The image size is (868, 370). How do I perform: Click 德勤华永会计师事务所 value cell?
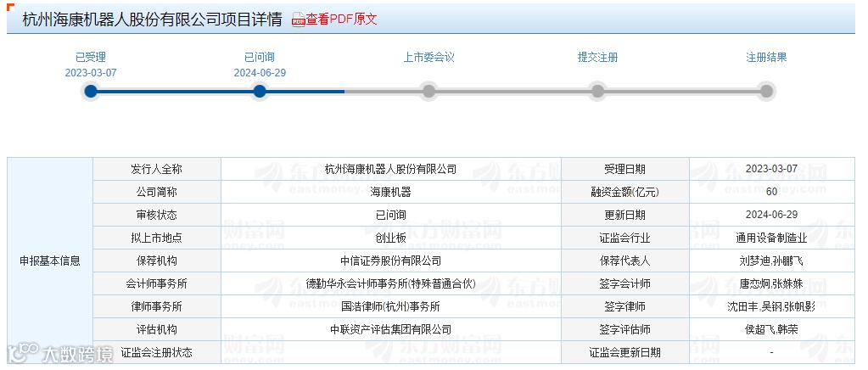(391, 283)
